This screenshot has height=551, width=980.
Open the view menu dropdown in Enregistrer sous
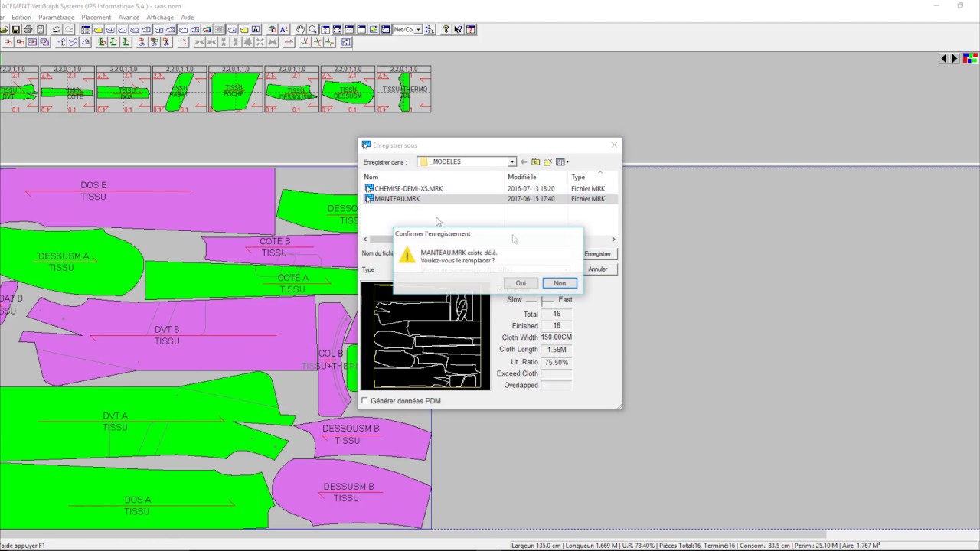coord(562,161)
